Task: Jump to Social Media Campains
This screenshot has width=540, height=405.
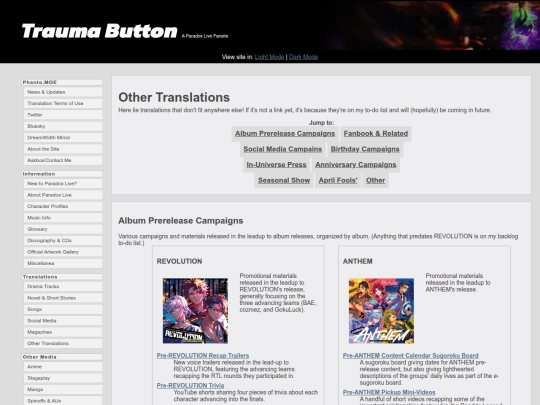Action: click(x=282, y=149)
